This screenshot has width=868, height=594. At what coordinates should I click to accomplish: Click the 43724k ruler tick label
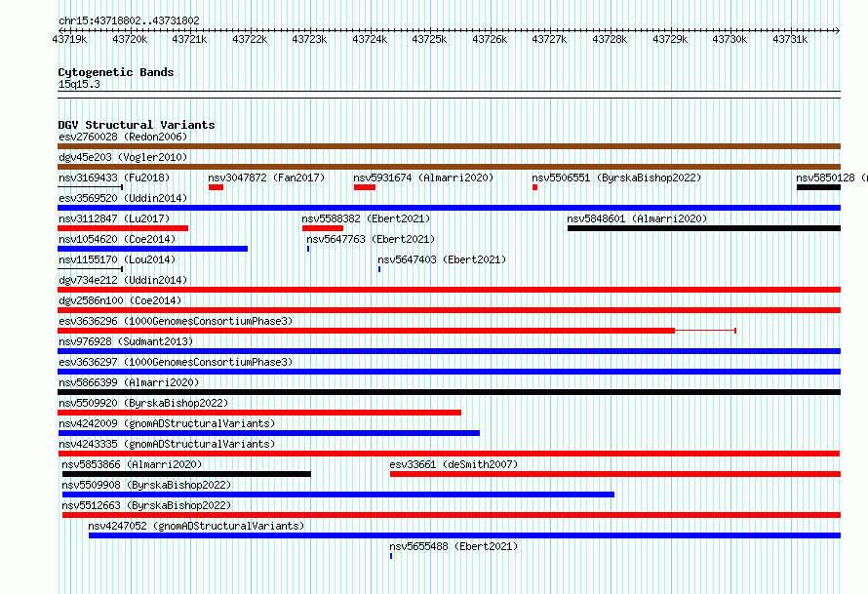click(x=370, y=39)
